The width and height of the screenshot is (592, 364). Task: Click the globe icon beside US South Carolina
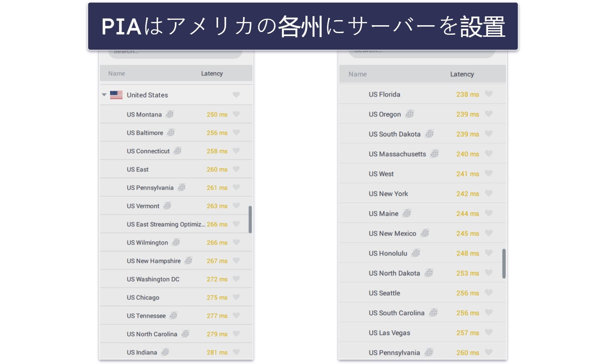tap(433, 313)
